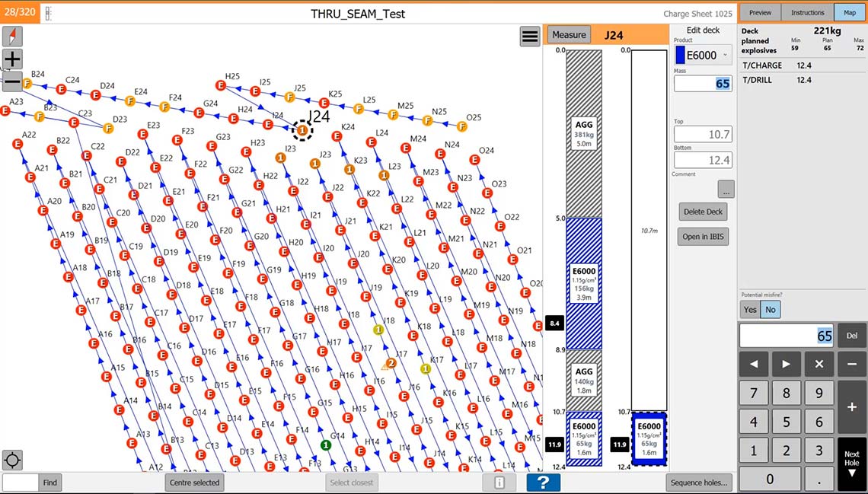Open the blue question mark help
Viewport: 868px width, 494px height.
tap(543, 483)
